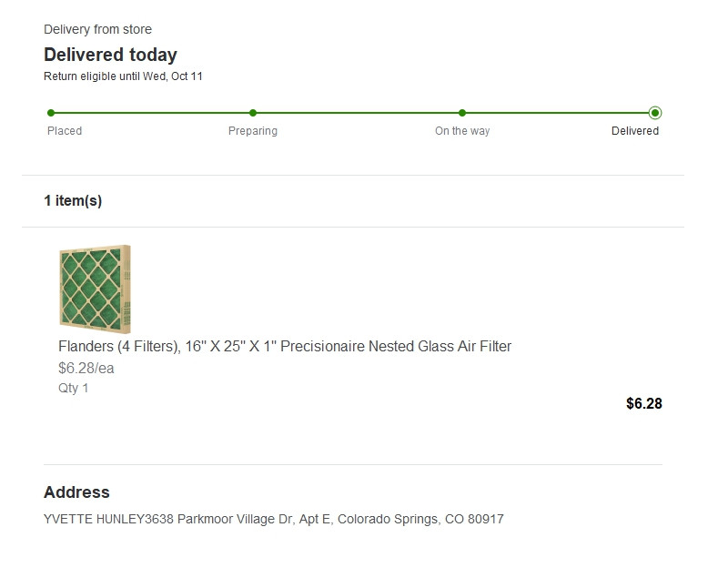This screenshot has width=728, height=588.
Task: Click the Delivery from store label
Action: pos(97,30)
